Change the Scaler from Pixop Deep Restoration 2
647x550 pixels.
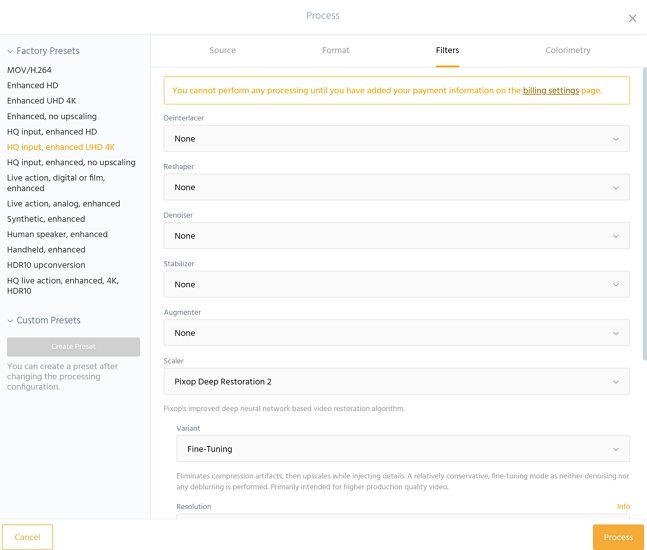pos(396,382)
